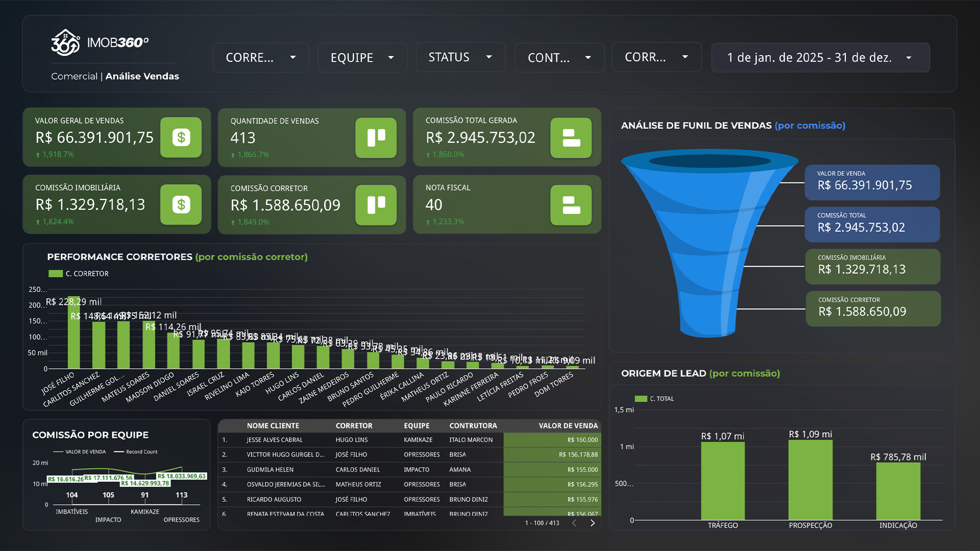
Task: Click the C. CORRETOR green legend swatch
Action: click(55, 274)
